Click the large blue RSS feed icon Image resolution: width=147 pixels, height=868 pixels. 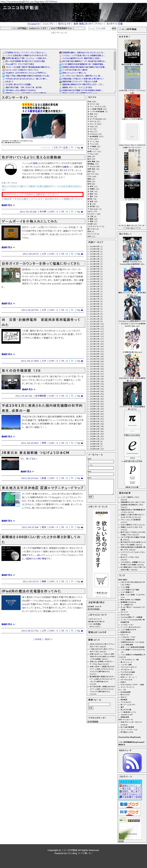tap(132, 763)
